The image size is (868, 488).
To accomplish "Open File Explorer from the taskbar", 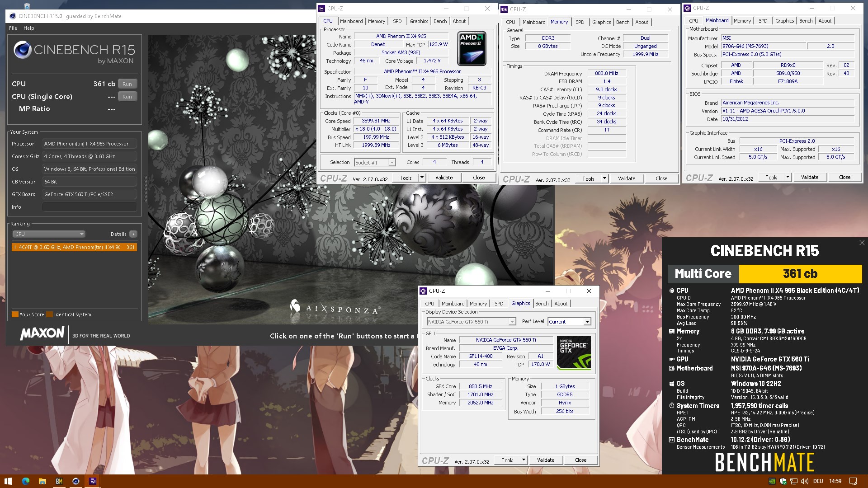I will pos(42,481).
